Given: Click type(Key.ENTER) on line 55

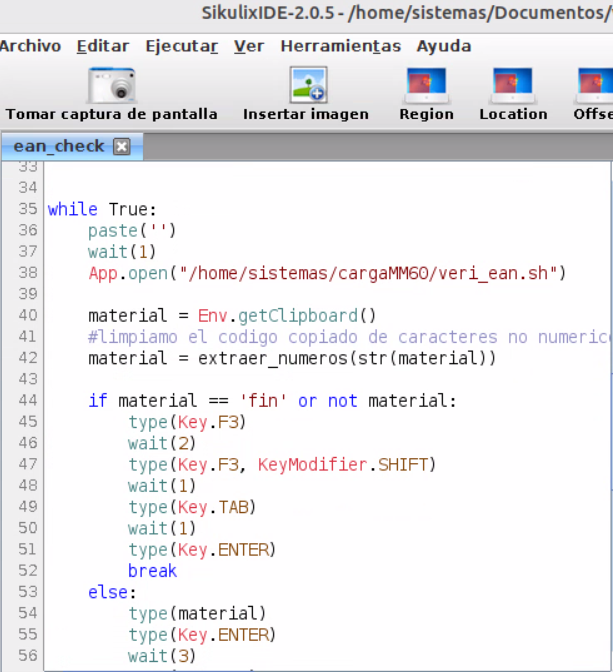Looking at the screenshot, I should click(202, 635).
